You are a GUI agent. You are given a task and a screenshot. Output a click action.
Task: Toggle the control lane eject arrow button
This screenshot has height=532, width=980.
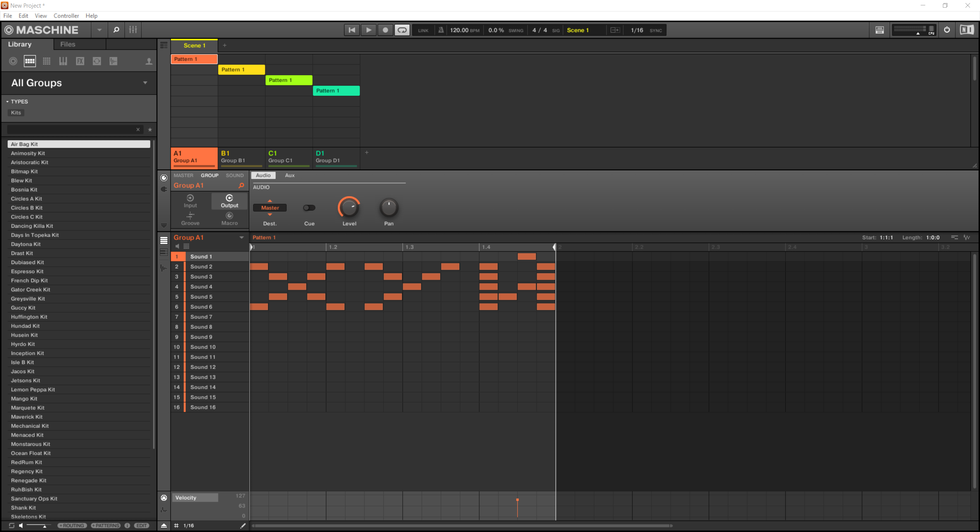pyautogui.click(x=164, y=526)
